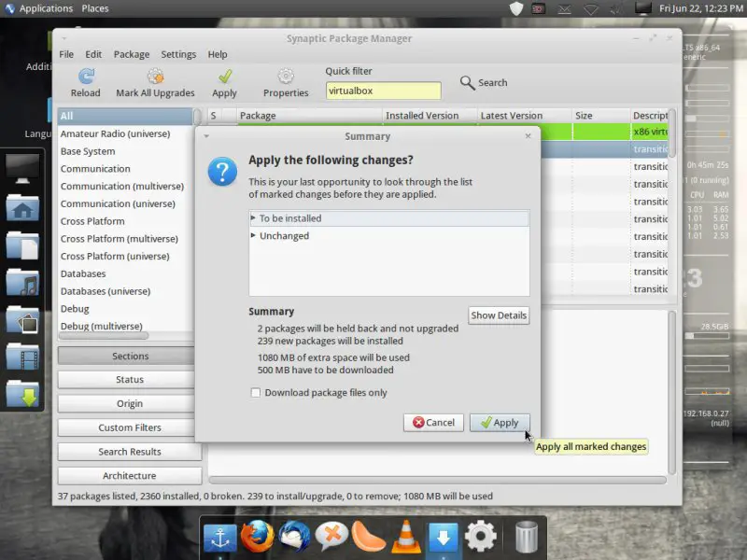This screenshot has height=560, width=747.
Task: Click the category list's horizontal scrollbar
Action: pyautogui.click(x=104, y=336)
